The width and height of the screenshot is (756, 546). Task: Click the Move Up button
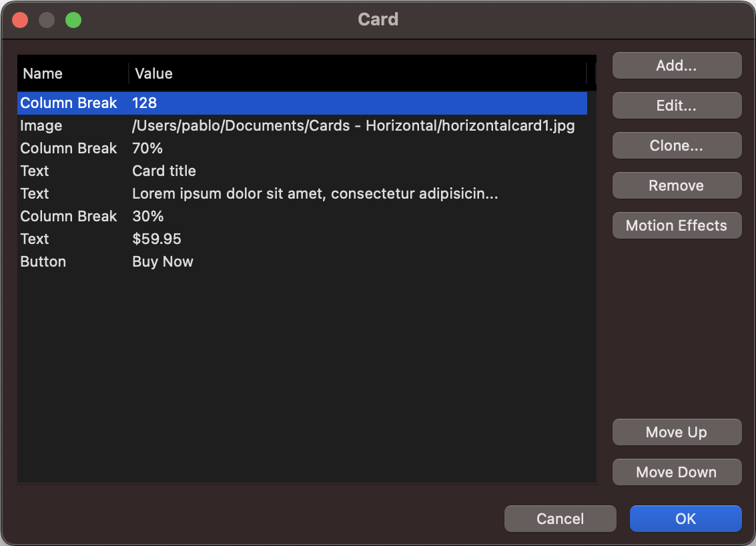[677, 432]
